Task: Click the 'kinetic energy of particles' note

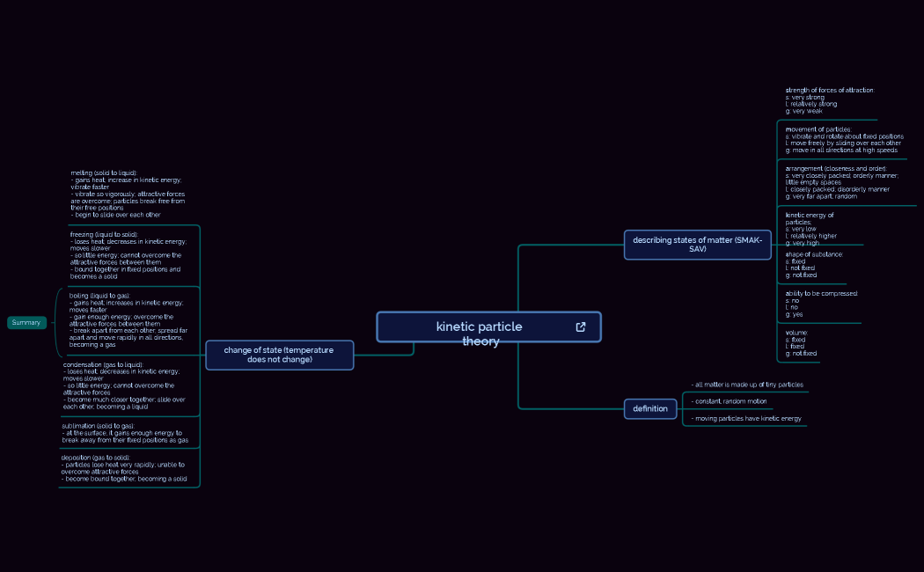Action: click(812, 229)
